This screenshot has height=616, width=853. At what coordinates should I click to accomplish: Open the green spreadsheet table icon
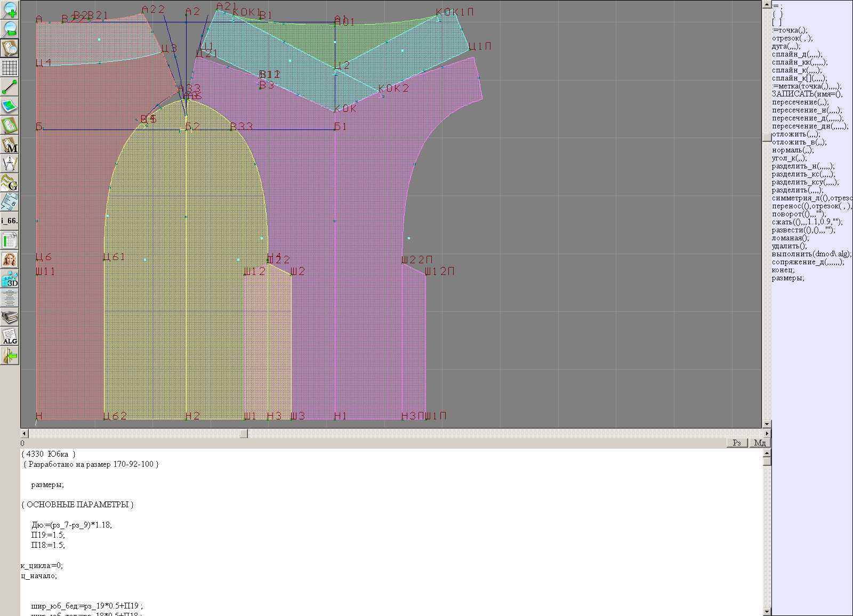pos(10,241)
